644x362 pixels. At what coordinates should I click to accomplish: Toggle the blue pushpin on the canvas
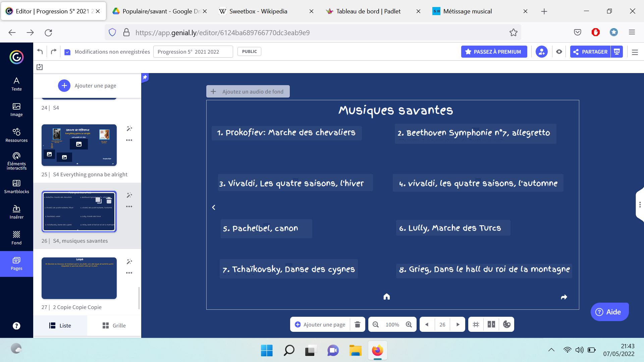tap(145, 77)
